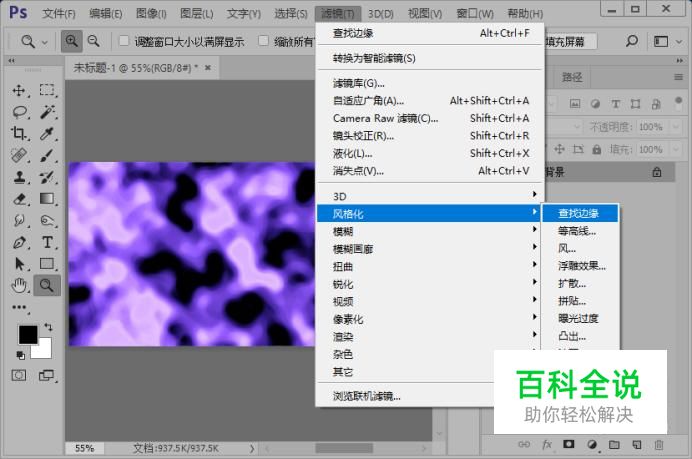Choose 查找边缘 in Stylize submenu
Screen dimensions: 692x459
[x=580, y=213]
